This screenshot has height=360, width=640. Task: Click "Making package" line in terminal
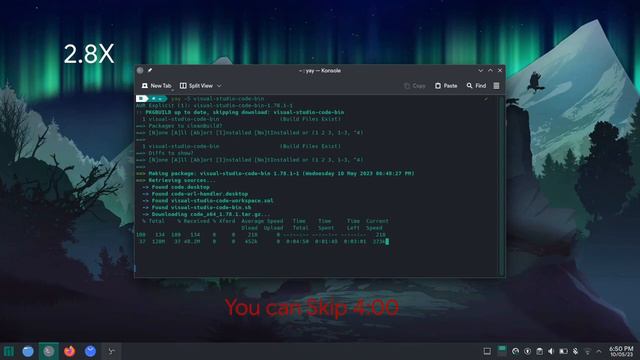coord(276,173)
